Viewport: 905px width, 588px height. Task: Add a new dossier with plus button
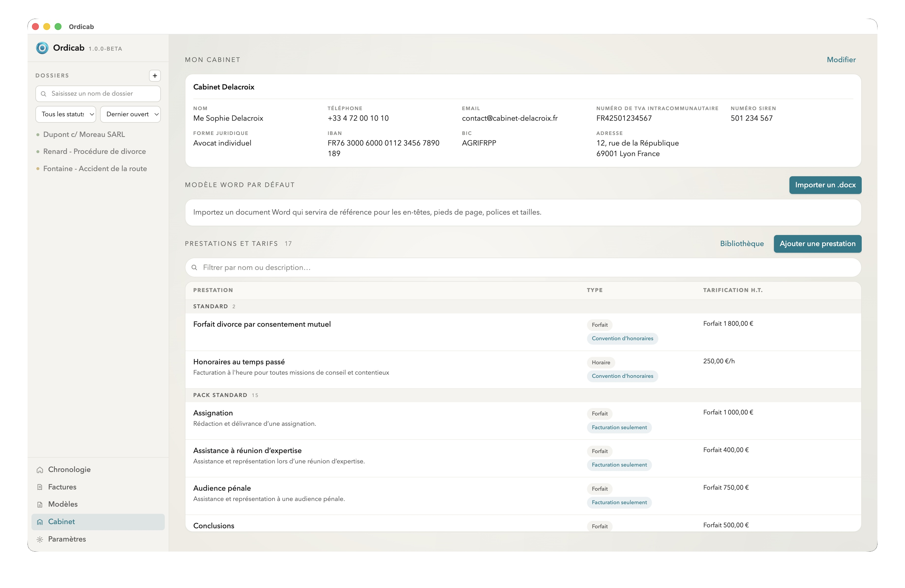155,76
